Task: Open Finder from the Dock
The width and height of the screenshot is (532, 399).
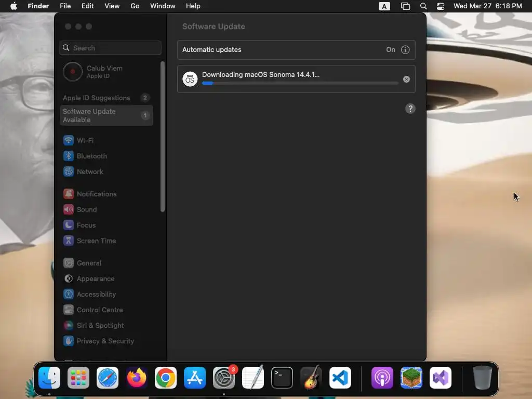Action: tap(49, 378)
